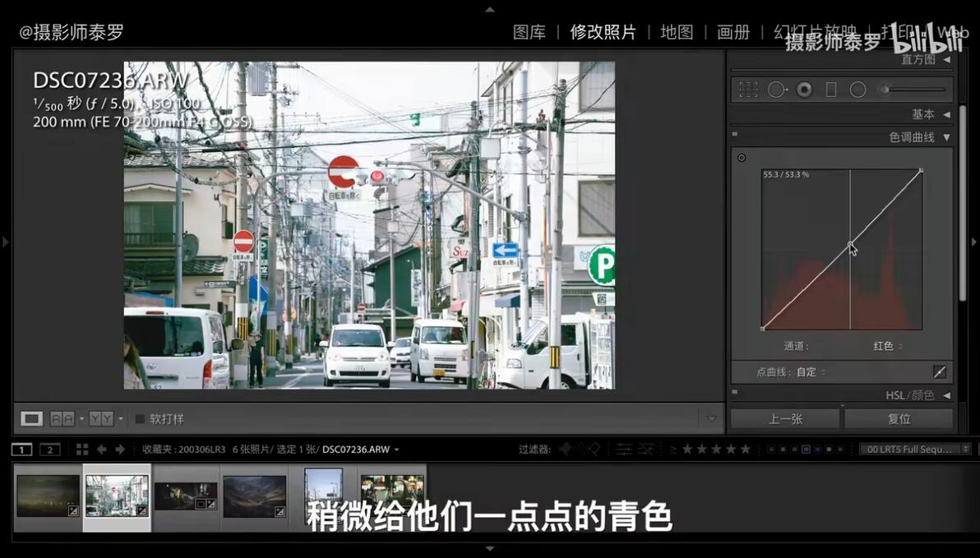Toggle the 色调曲线 panel on/off switch
Screen dimensions: 980x558
click(735, 134)
